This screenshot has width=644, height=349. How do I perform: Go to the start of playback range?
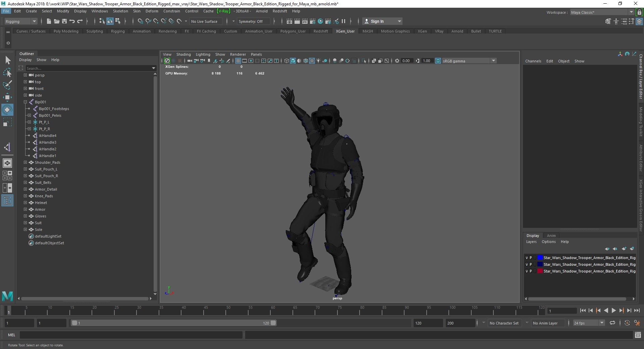[583, 311]
